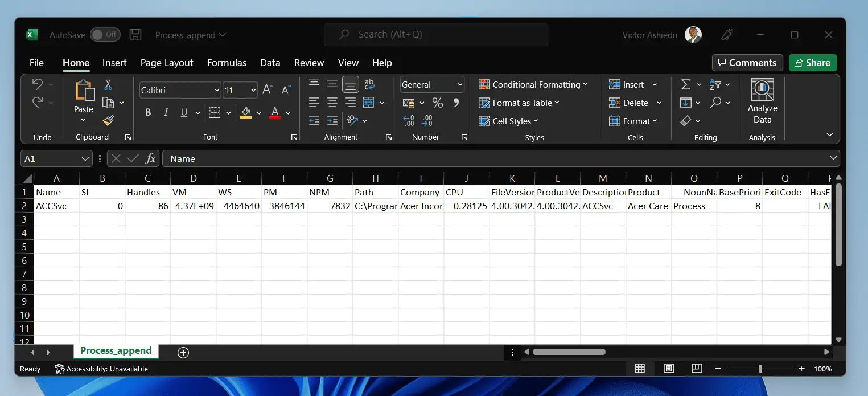Click the Copy icon
Viewport: 868px width, 396px height.
point(108,103)
